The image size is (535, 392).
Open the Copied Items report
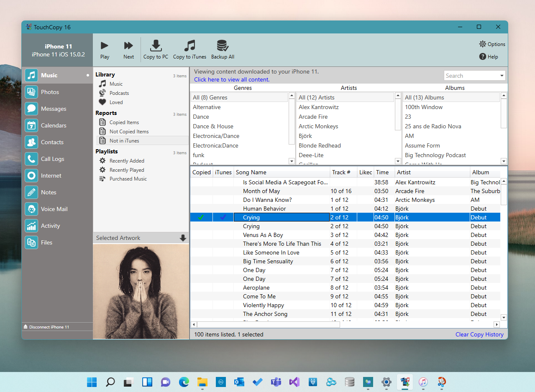124,122
